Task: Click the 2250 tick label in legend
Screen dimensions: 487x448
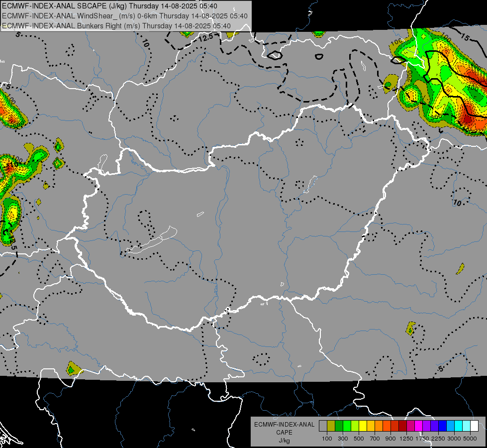Action: (438, 439)
